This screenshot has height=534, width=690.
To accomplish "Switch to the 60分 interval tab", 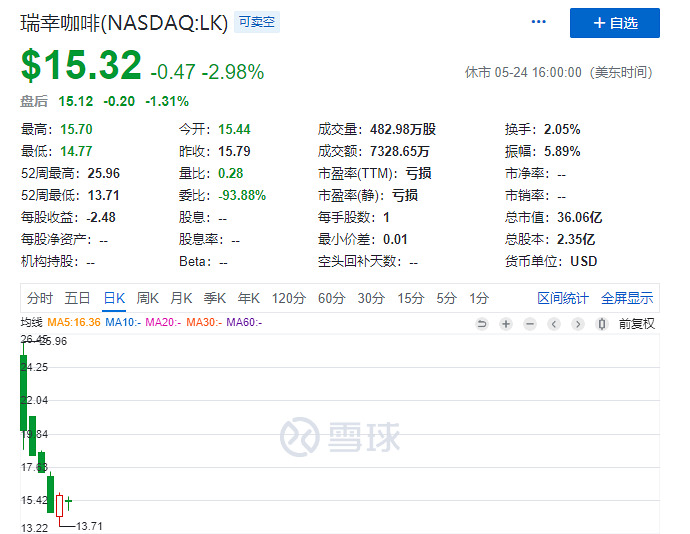I will click(x=331, y=298).
